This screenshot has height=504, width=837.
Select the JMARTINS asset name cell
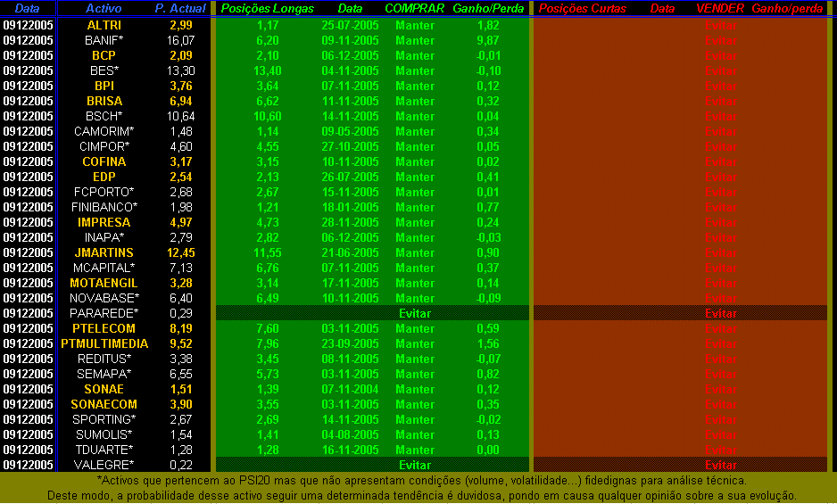tap(104, 252)
